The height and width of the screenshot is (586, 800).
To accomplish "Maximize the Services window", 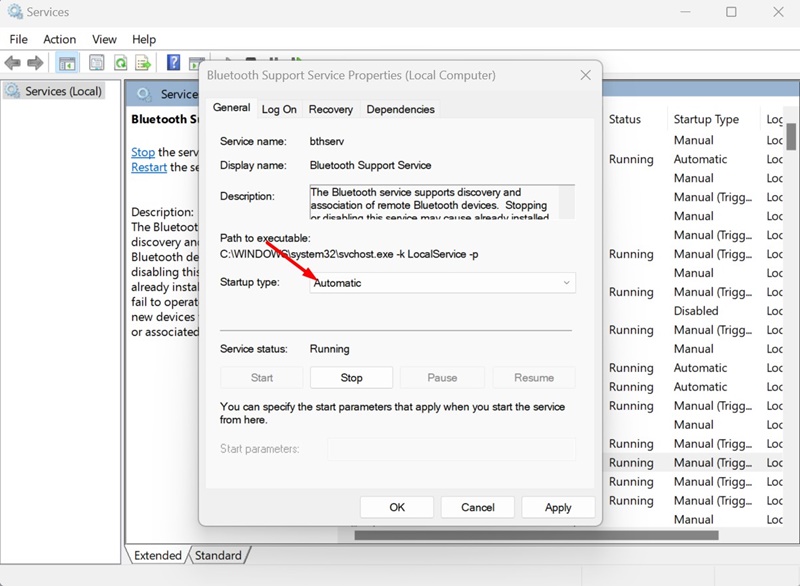I will 731,12.
